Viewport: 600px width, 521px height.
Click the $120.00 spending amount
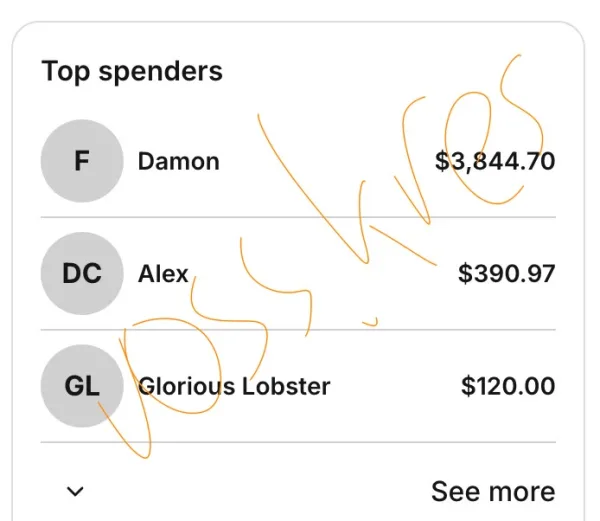pos(508,386)
